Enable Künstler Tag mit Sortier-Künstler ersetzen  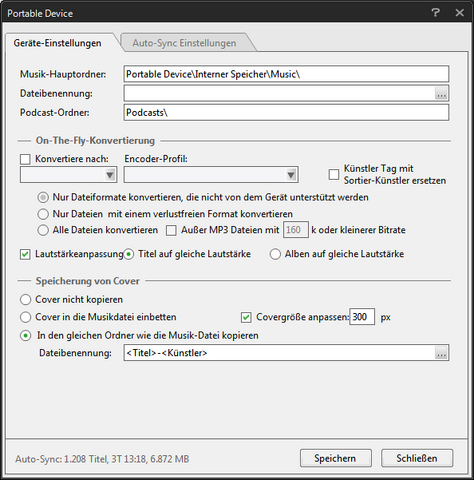334,174
